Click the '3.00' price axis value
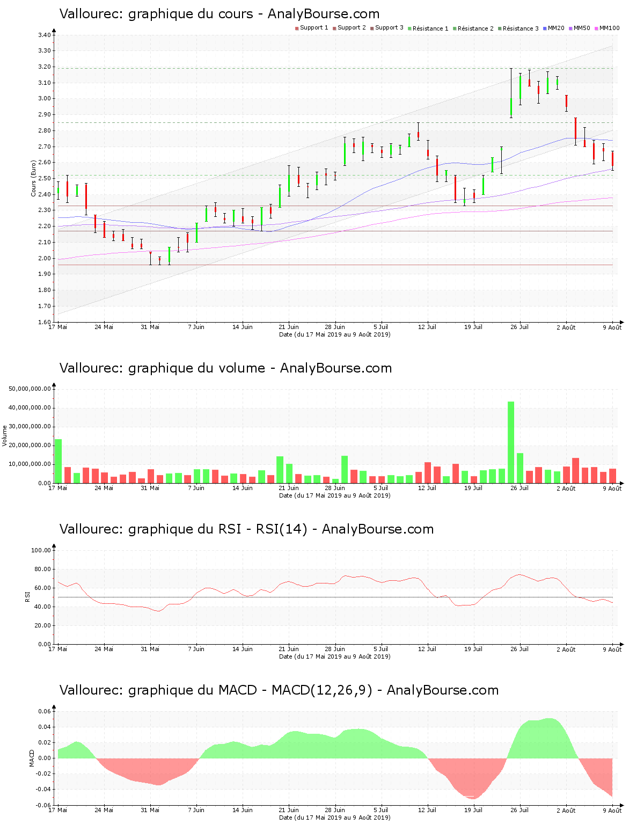Viewport: 644px width, 832px height. click(45, 98)
